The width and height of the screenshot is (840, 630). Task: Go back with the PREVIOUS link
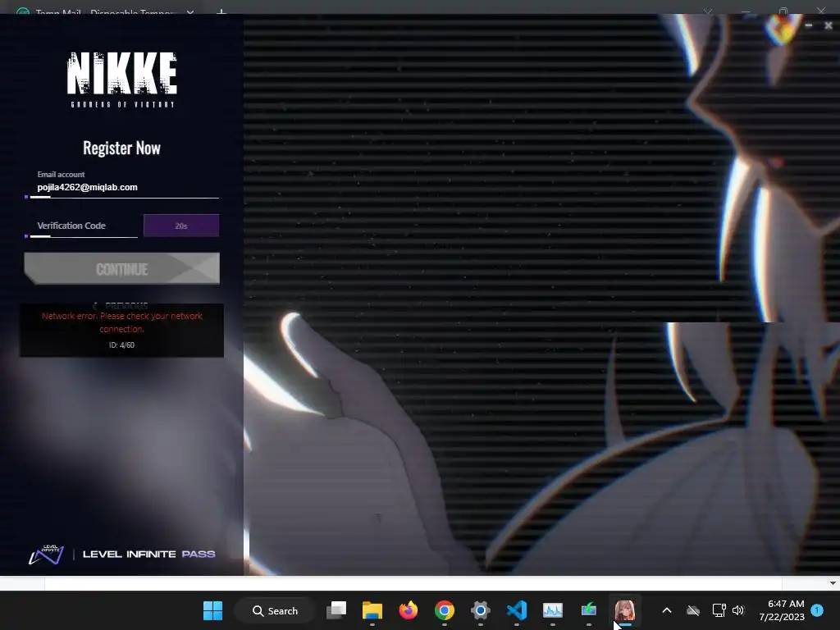pyautogui.click(x=121, y=306)
